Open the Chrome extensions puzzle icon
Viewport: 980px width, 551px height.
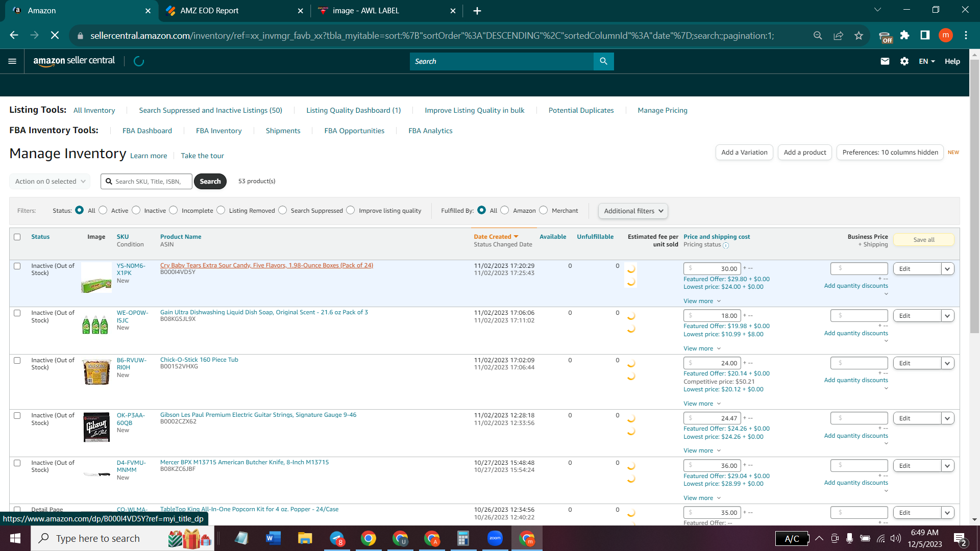(904, 35)
